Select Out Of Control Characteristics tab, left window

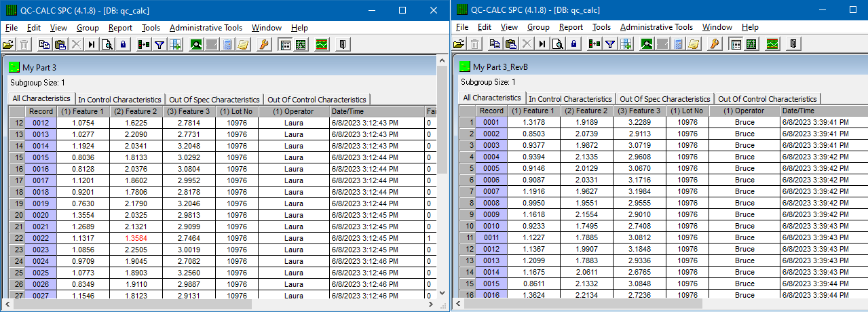318,100
